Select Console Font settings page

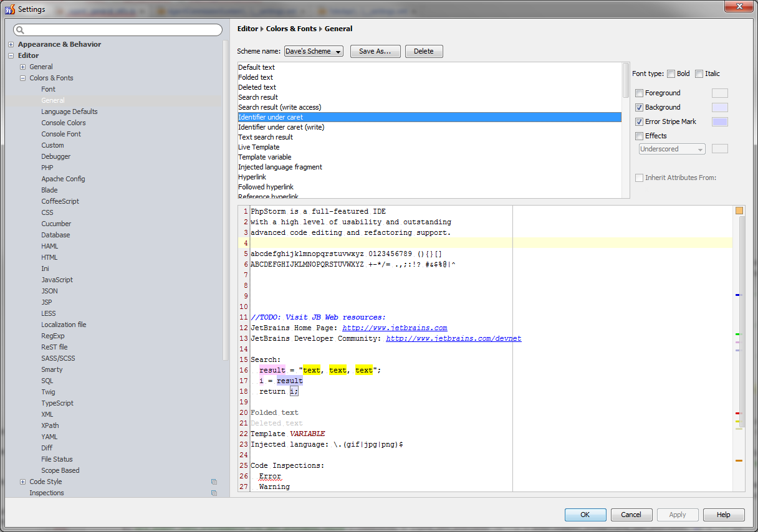(x=61, y=134)
